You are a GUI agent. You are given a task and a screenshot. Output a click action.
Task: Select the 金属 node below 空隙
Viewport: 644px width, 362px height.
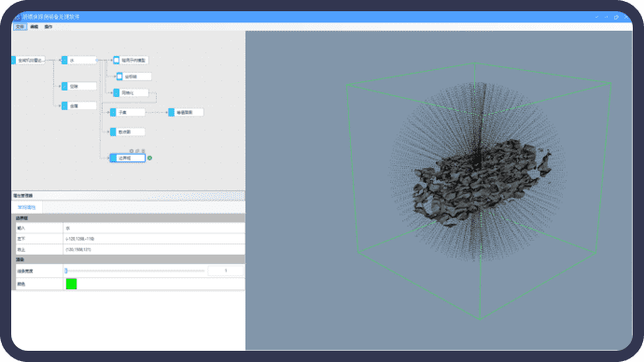click(78, 105)
